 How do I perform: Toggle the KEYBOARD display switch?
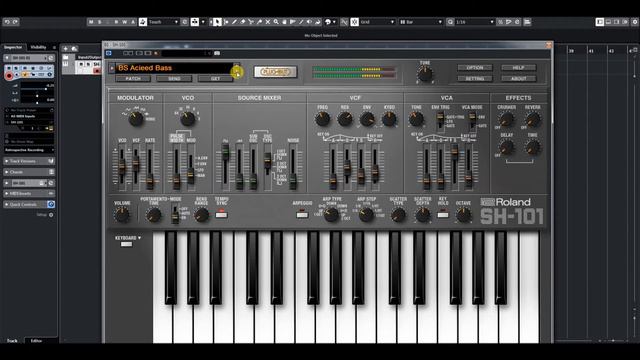click(127, 244)
